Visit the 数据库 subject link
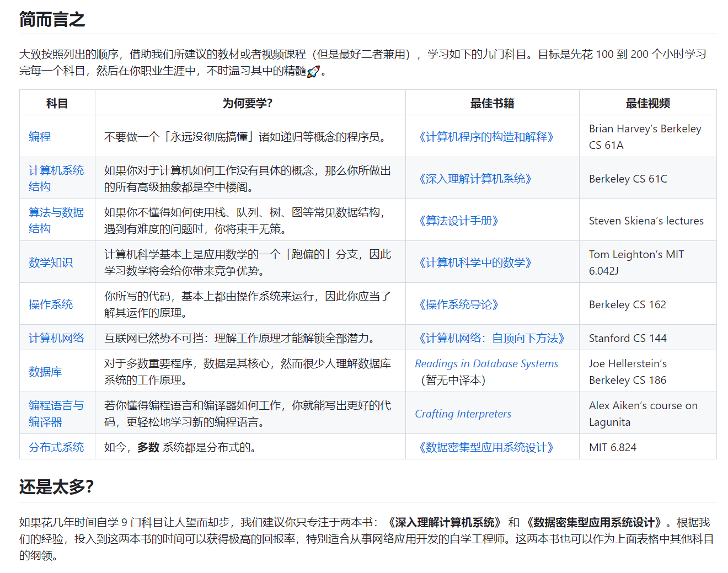This screenshot has height=573, width=728. 45,372
